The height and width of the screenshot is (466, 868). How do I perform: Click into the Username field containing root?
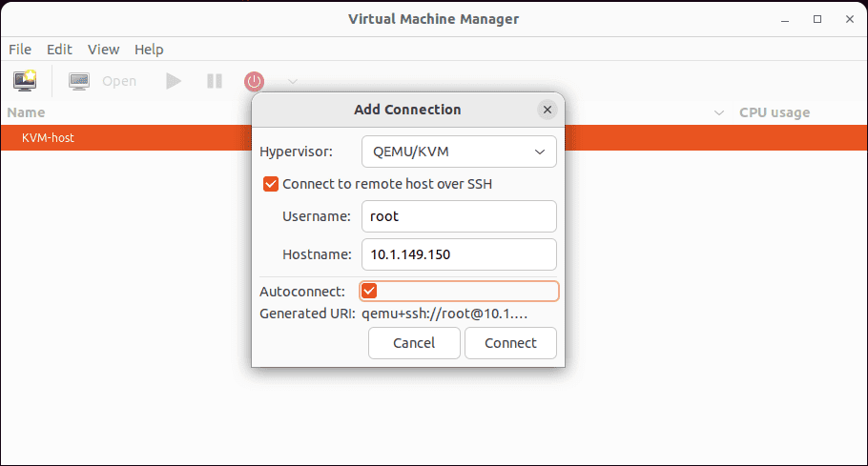tap(459, 216)
